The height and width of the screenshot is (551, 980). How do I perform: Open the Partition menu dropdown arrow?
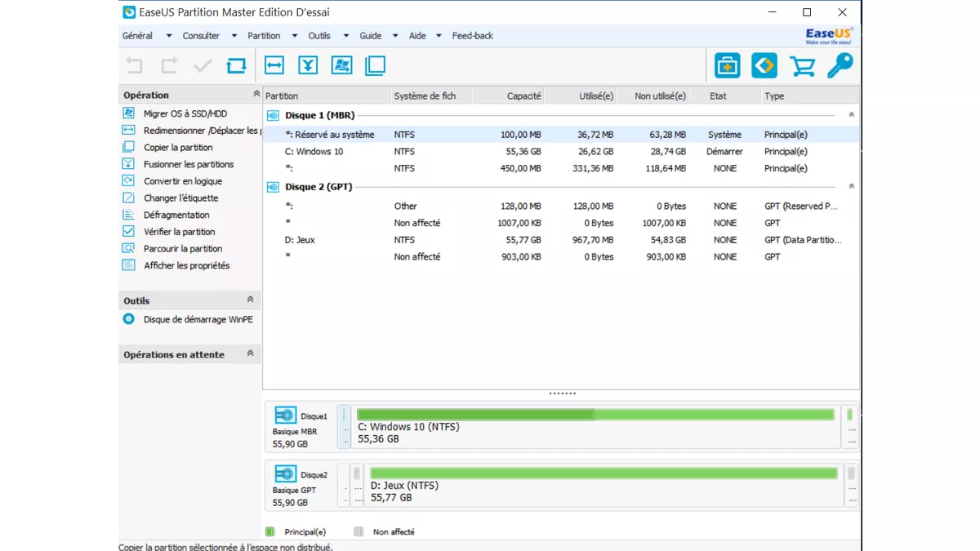[x=294, y=35]
